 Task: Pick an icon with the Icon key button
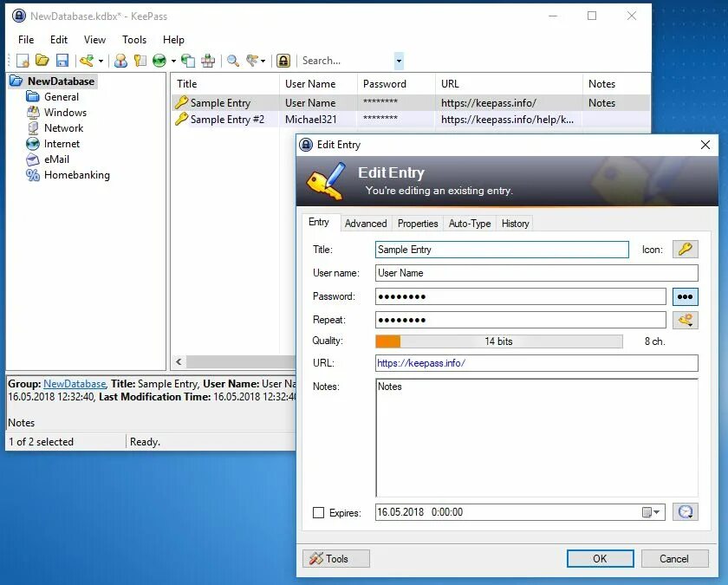[x=686, y=250]
